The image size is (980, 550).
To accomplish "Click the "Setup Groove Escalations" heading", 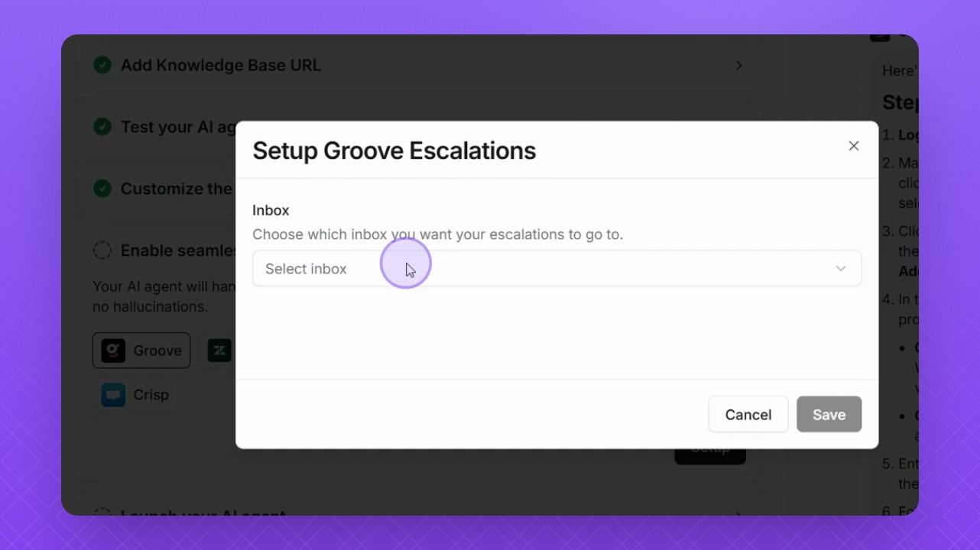I will tap(394, 150).
